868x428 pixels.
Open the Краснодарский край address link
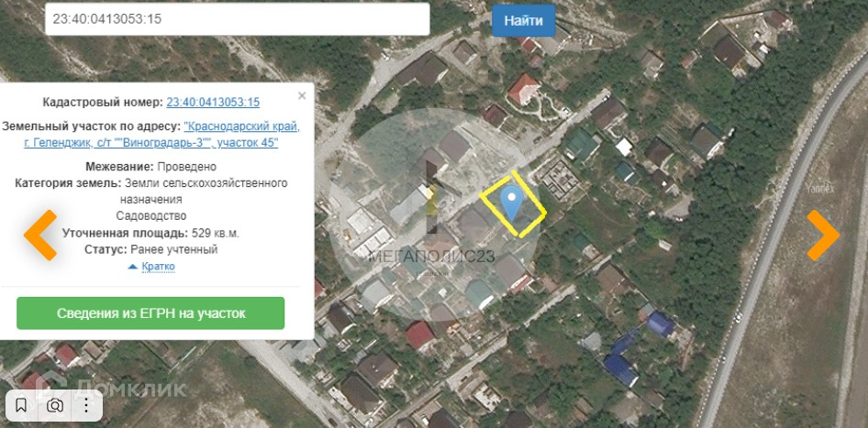coord(161,135)
